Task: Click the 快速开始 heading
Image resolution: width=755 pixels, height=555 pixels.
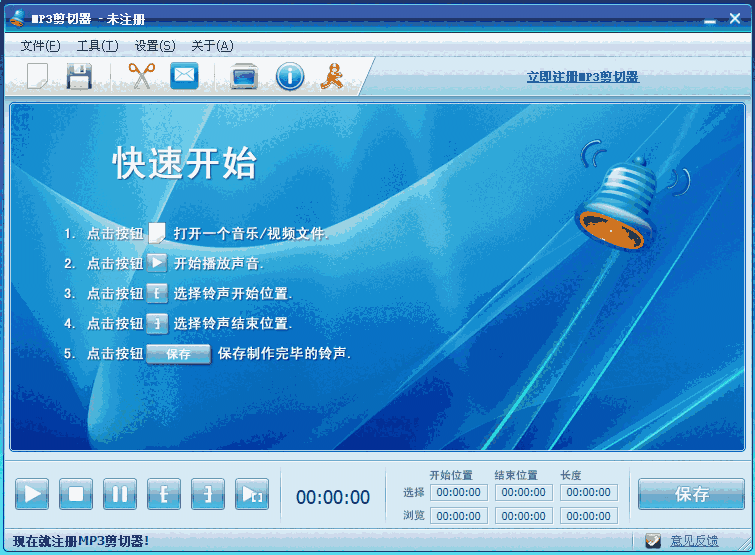Action: (185, 163)
